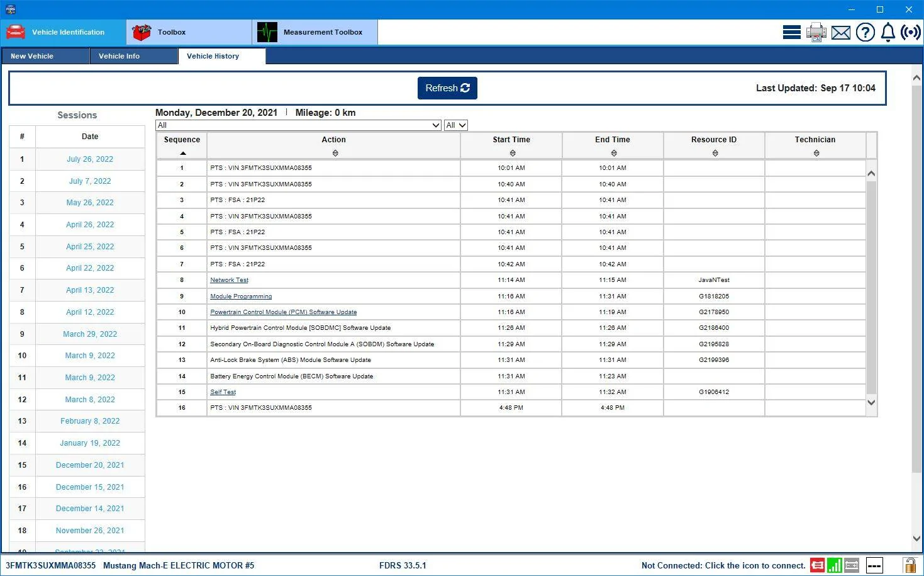Select session April 12, 2022
The image size is (924, 576).
tap(90, 312)
